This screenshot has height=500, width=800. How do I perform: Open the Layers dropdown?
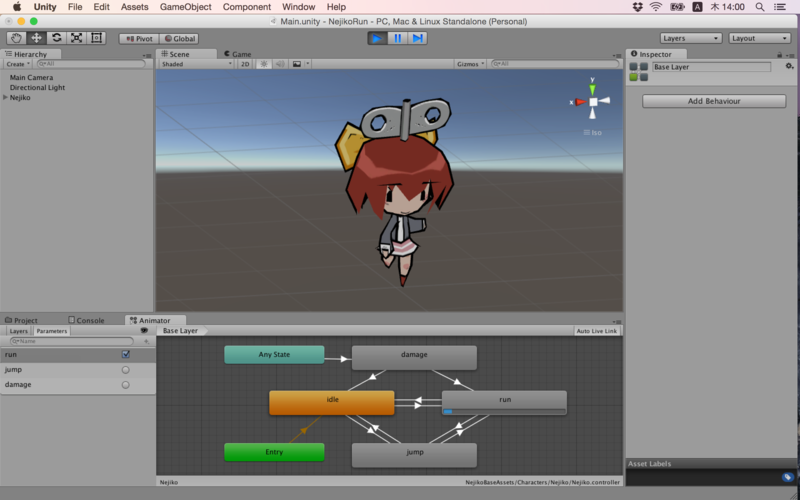tap(691, 38)
